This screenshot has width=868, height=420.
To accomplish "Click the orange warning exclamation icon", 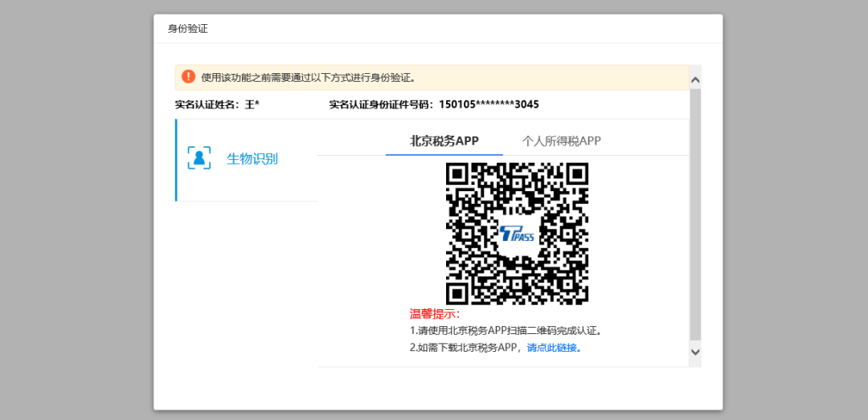I will [188, 77].
